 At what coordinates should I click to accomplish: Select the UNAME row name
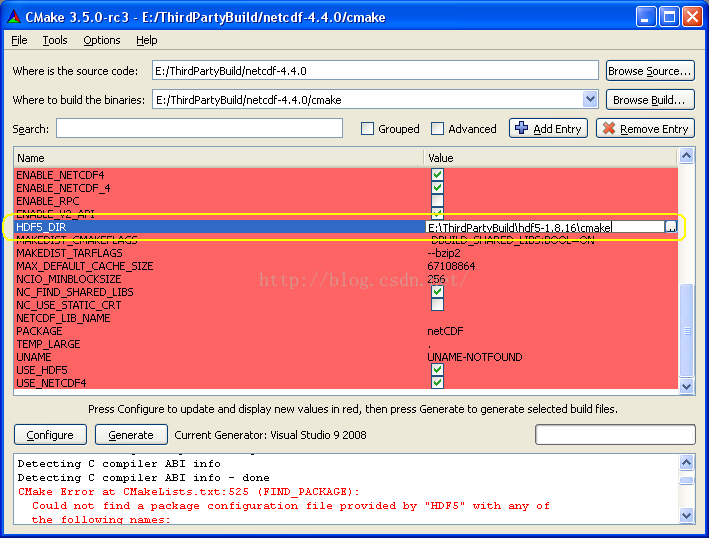[x=34, y=357]
